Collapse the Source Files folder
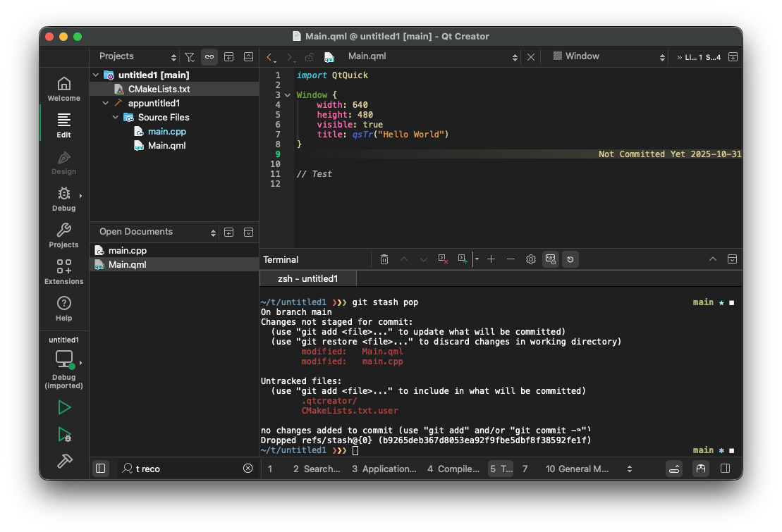The width and height of the screenshot is (782, 532). pyautogui.click(x=116, y=118)
